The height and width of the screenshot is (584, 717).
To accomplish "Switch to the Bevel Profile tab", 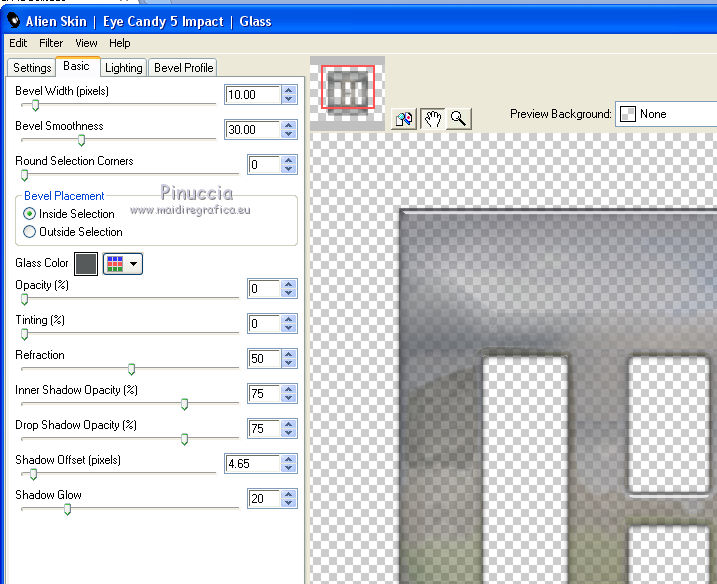I will 183,68.
